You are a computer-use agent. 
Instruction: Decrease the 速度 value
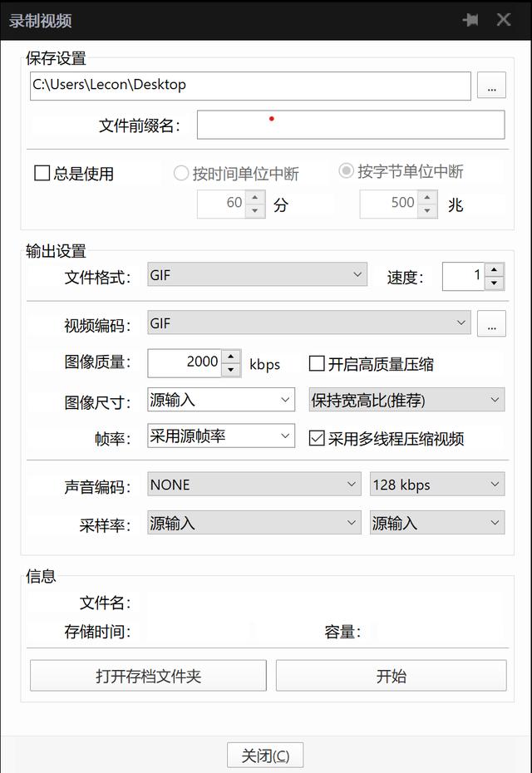[x=494, y=283]
